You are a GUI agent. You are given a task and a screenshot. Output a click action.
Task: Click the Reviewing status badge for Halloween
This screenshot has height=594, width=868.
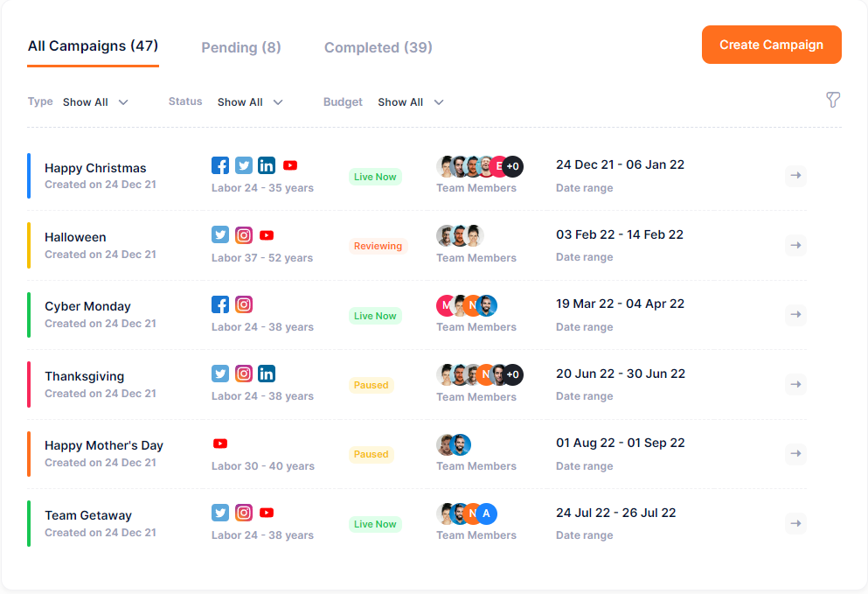pos(378,246)
